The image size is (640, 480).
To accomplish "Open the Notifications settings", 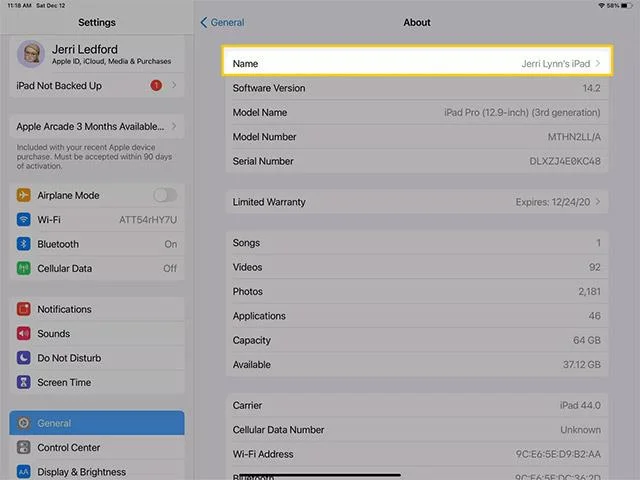I will pyautogui.click(x=97, y=309).
